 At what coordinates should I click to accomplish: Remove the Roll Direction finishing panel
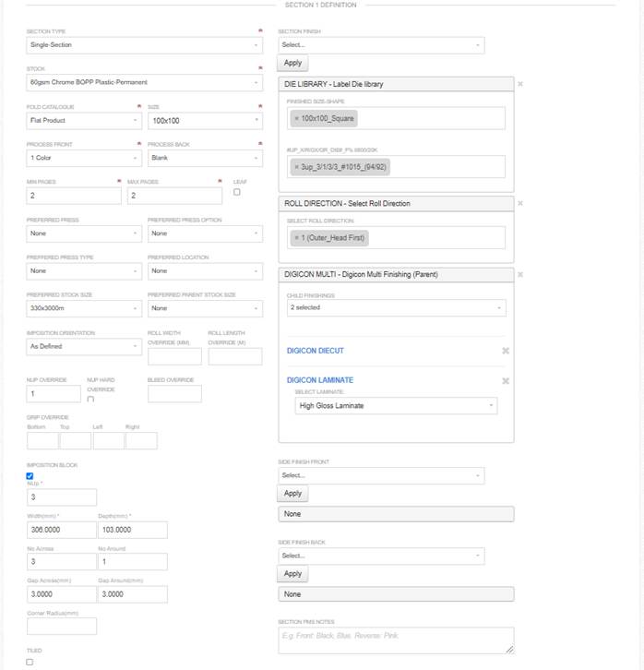pyautogui.click(x=519, y=203)
